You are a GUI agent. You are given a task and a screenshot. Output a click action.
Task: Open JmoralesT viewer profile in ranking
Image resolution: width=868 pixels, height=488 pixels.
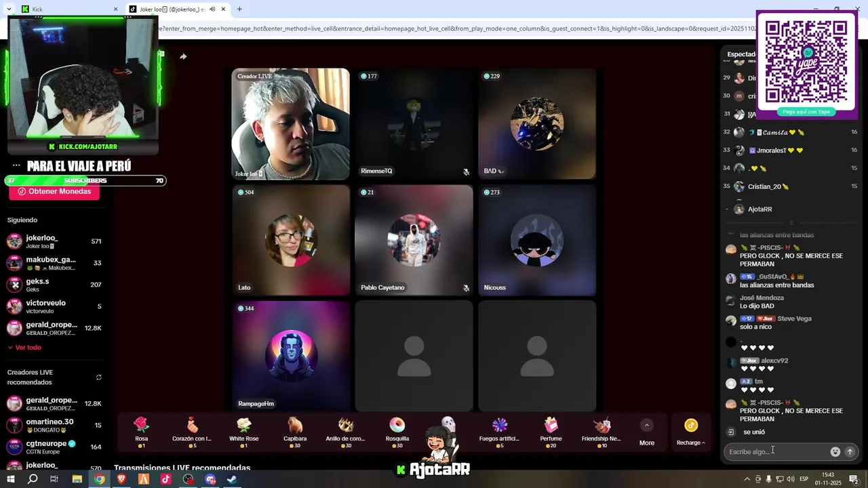coord(791,150)
